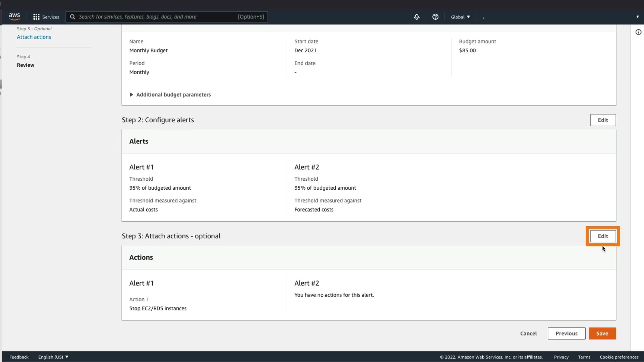Edit Step 3 Attach actions
This screenshot has height=362, width=644.
click(603, 236)
